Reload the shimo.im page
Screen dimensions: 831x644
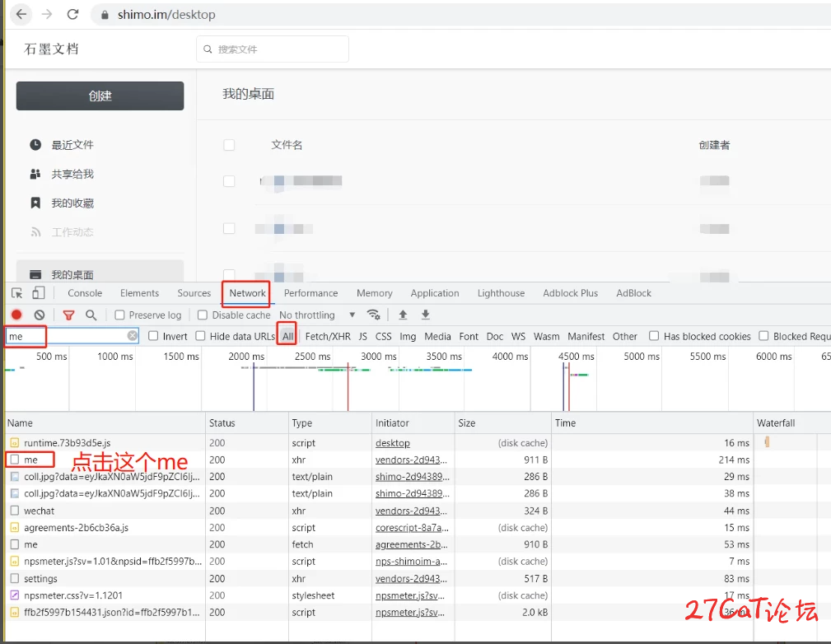click(x=72, y=14)
